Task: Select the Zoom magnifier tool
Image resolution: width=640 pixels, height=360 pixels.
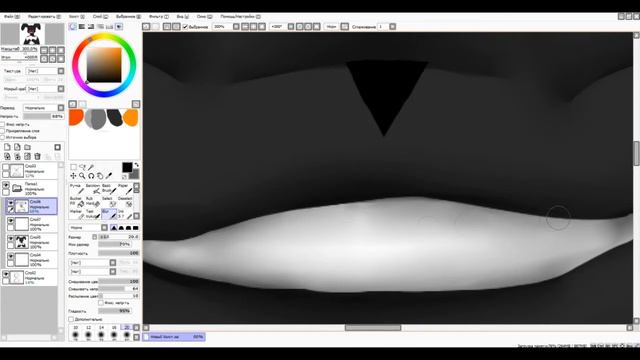Action: [82, 176]
